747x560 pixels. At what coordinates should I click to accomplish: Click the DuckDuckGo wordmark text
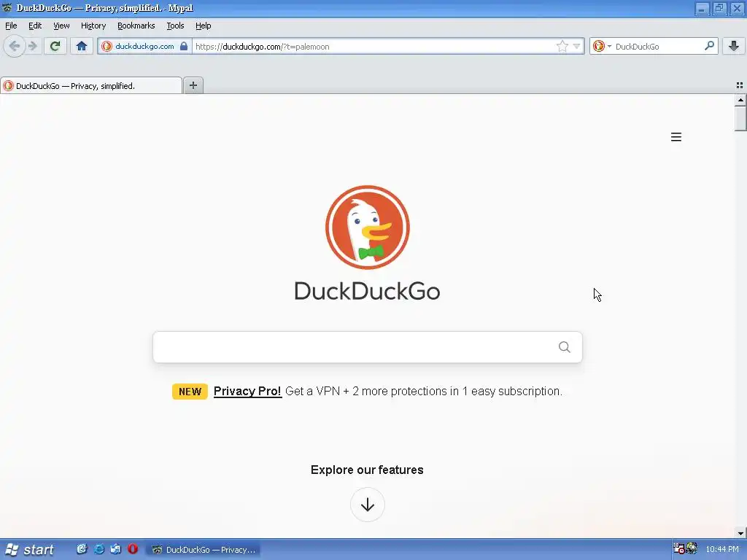(368, 291)
